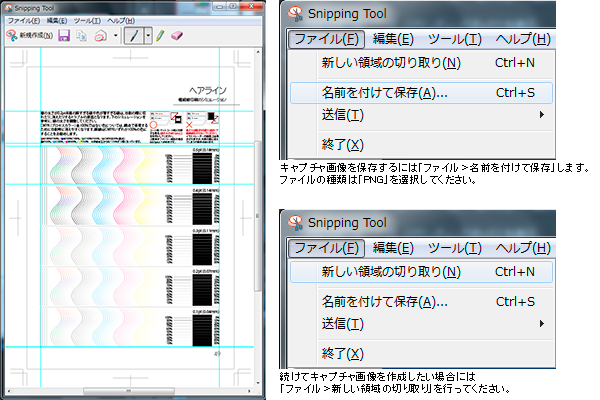This screenshot has width=600, height=400.
Task: Click 終了(X) in the upper menu capture
Action: coord(343,145)
